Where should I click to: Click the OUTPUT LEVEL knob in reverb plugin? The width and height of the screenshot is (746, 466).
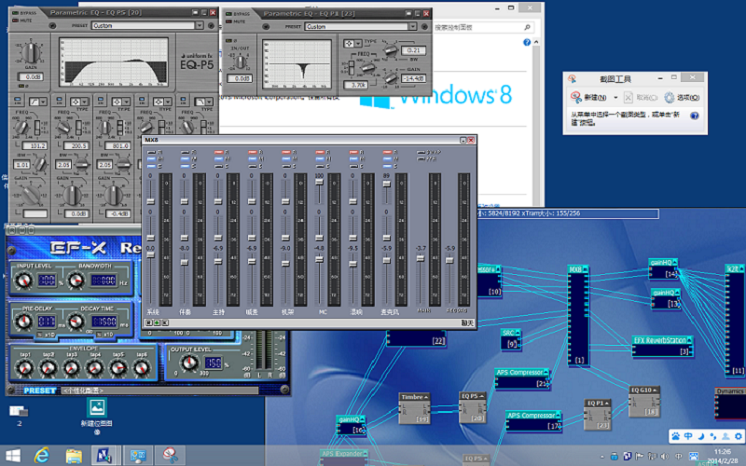click(189, 363)
